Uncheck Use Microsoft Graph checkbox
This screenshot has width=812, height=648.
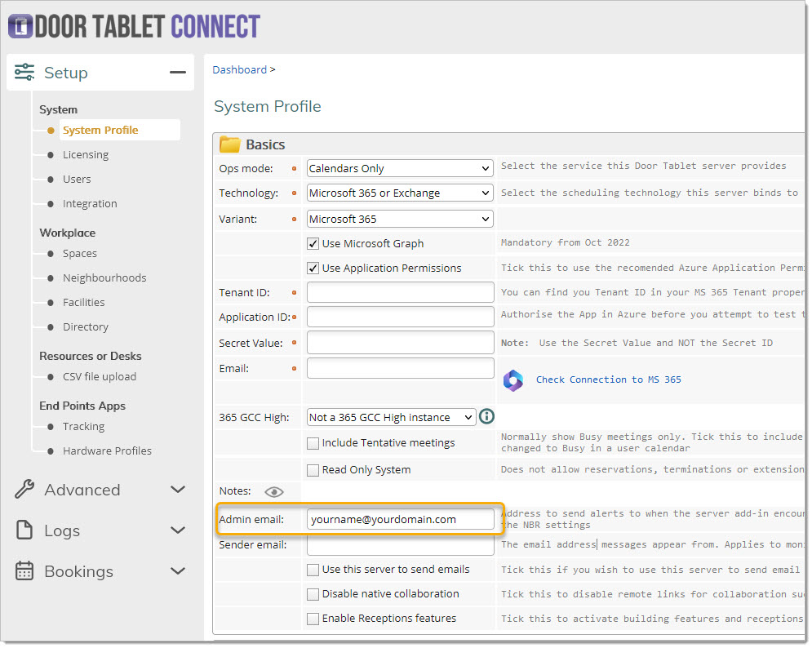point(313,243)
